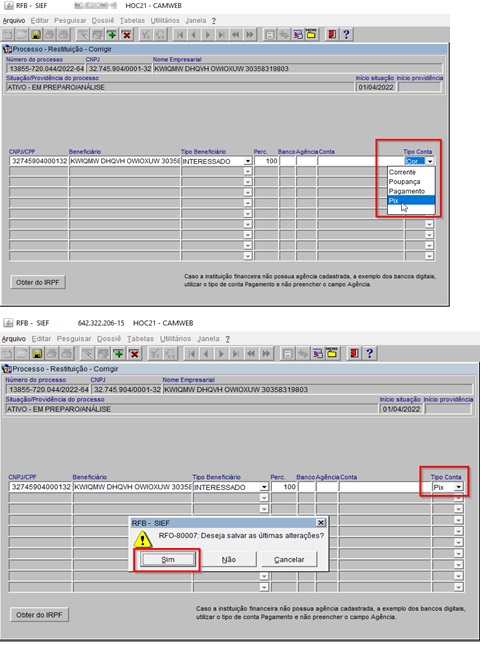Click red X delete-record icon in window showing save dialog
Viewport: 488px width, 645px height.
click(134, 353)
